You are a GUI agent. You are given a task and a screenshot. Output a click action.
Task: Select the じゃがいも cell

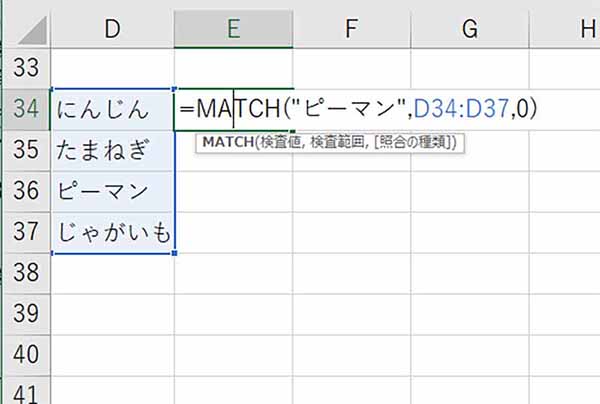click(x=112, y=232)
